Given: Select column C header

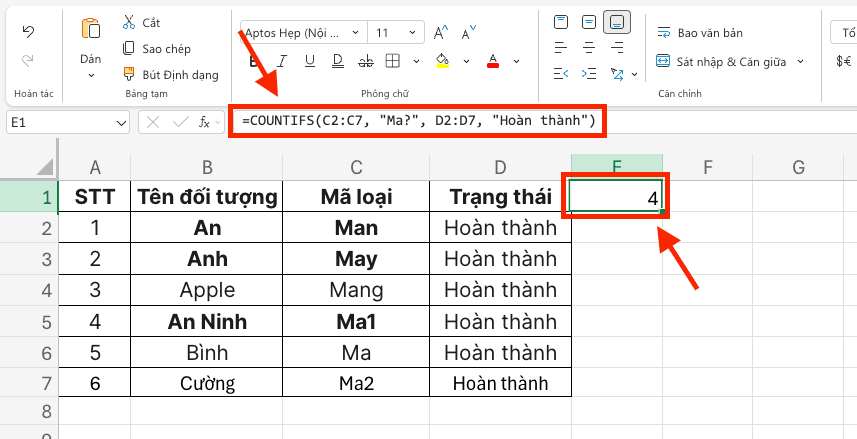Looking at the screenshot, I should tap(356, 167).
